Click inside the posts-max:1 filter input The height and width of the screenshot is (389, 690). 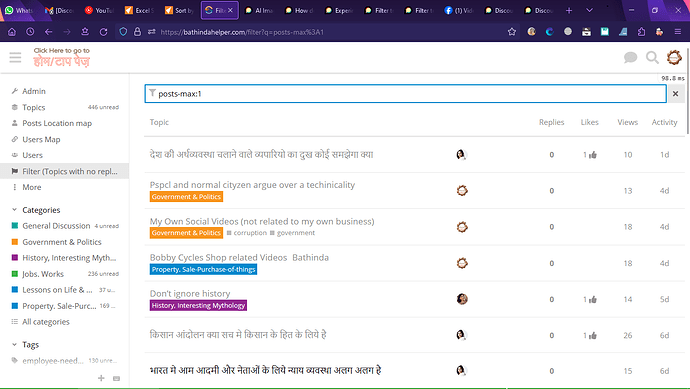405,94
